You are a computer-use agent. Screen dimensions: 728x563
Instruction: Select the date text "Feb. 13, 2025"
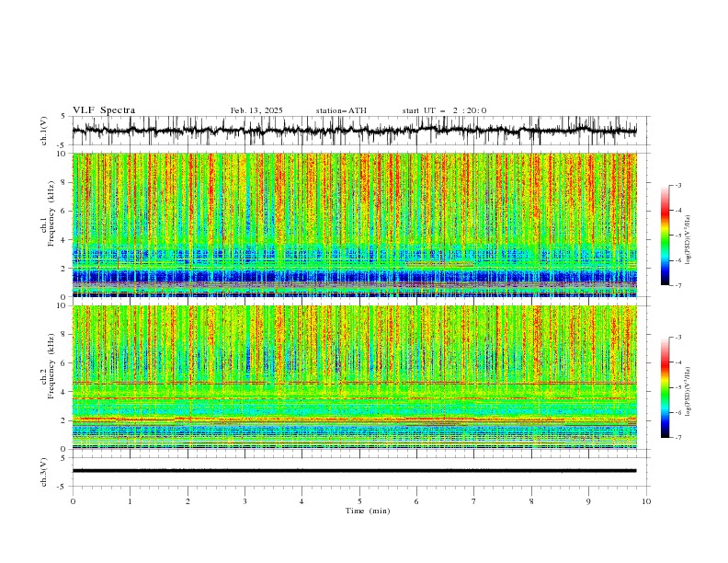[x=256, y=110]
